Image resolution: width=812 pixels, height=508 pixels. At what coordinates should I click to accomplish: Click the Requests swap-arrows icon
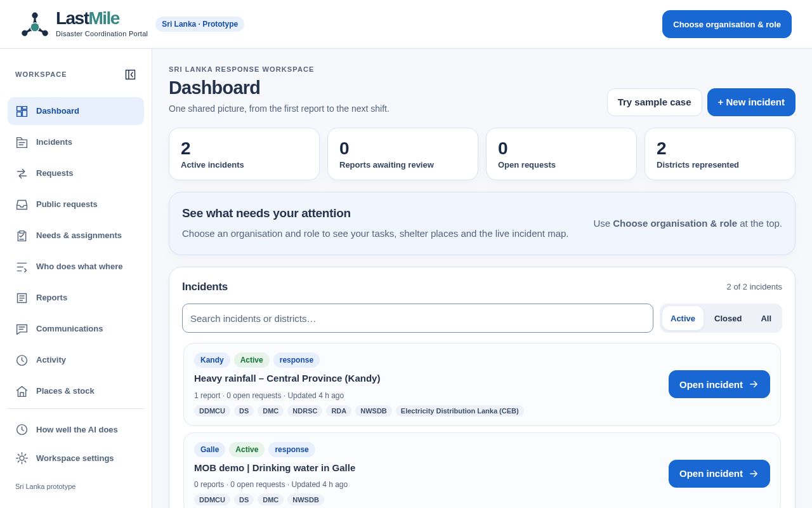(22, 173)
